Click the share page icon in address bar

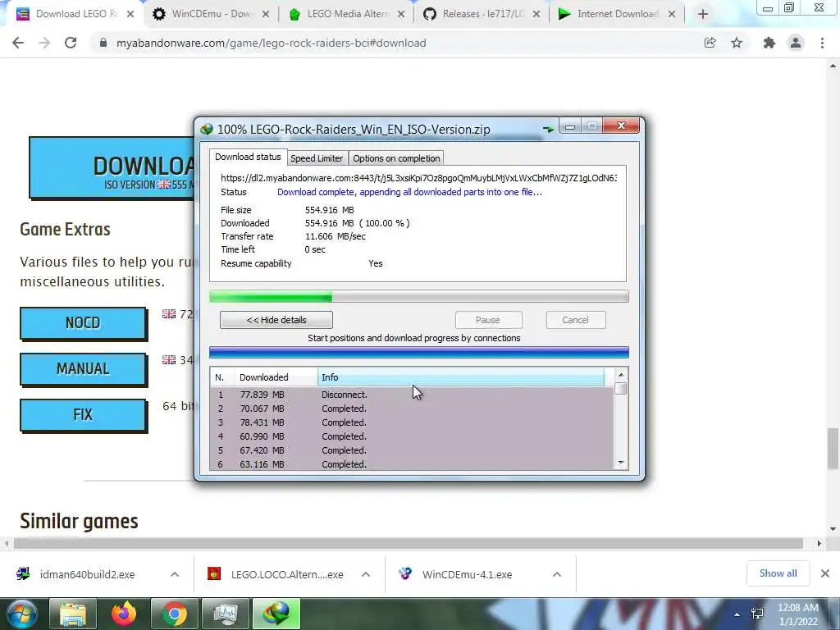710,43
